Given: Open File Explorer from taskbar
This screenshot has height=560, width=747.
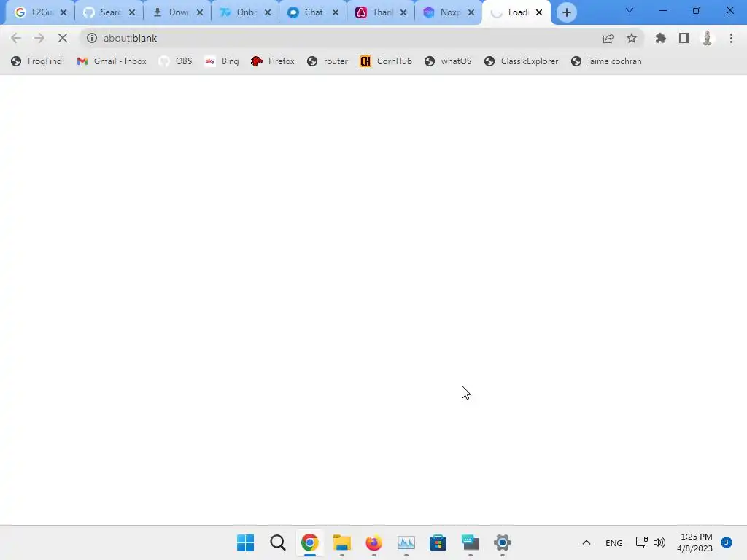Looking at the screenshot, I should (x=341, y=542).
